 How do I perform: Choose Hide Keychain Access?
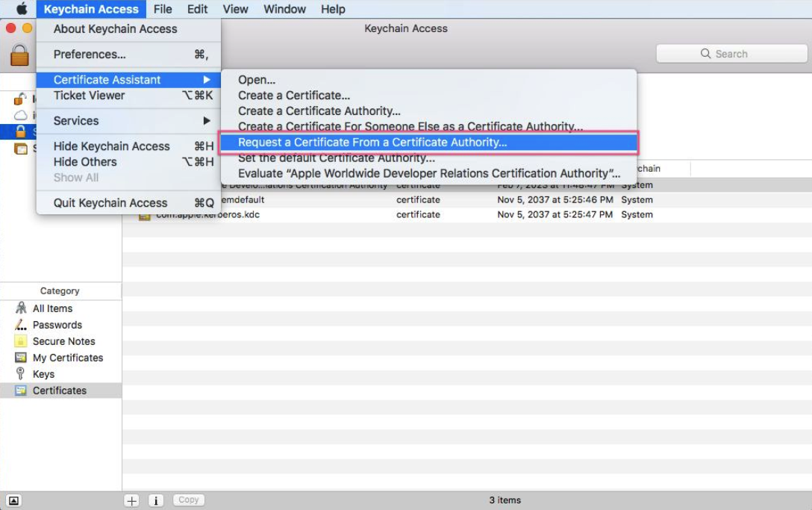click(128, 146)
